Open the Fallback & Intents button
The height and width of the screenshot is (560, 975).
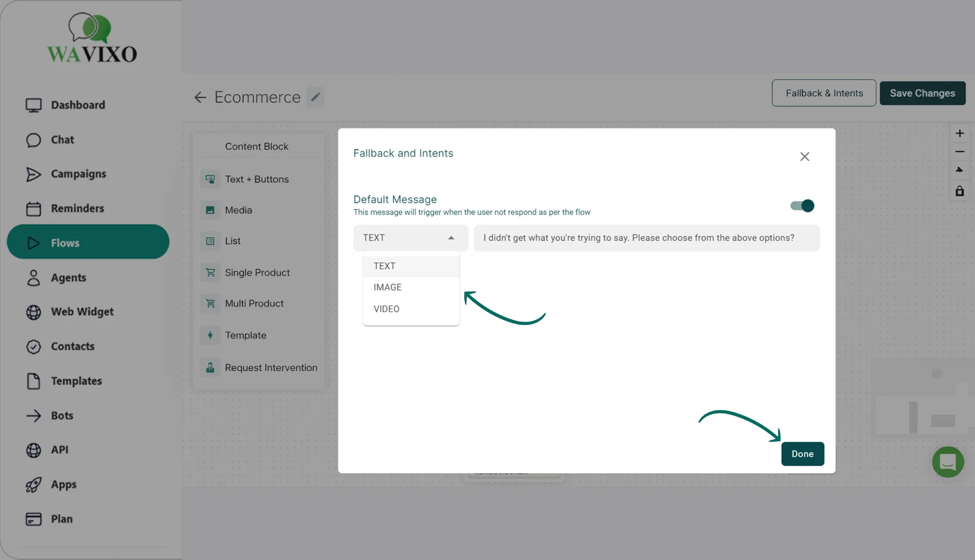click(824, 93)
